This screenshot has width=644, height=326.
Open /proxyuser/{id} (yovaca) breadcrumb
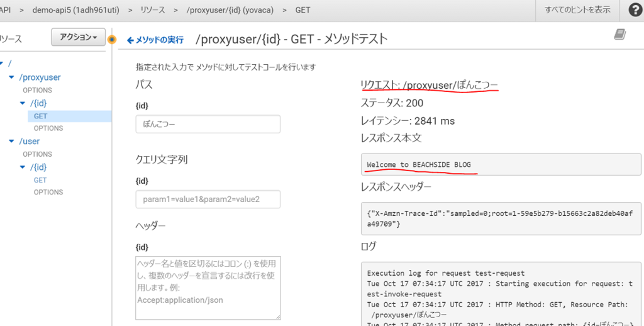[230, 10]
